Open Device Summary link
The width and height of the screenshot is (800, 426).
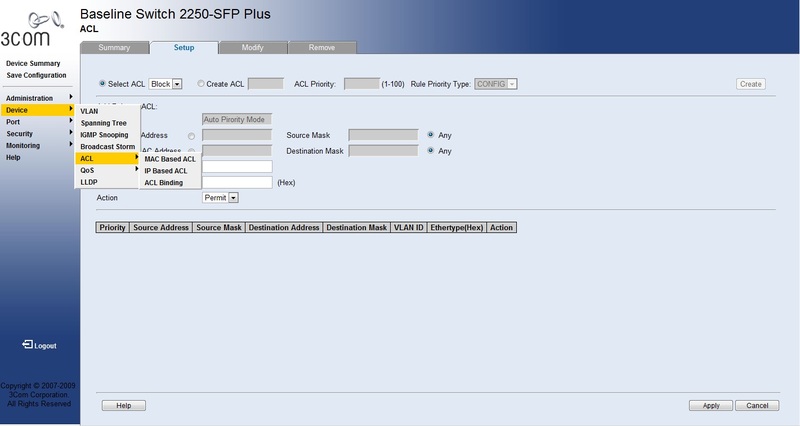[33, 63]
